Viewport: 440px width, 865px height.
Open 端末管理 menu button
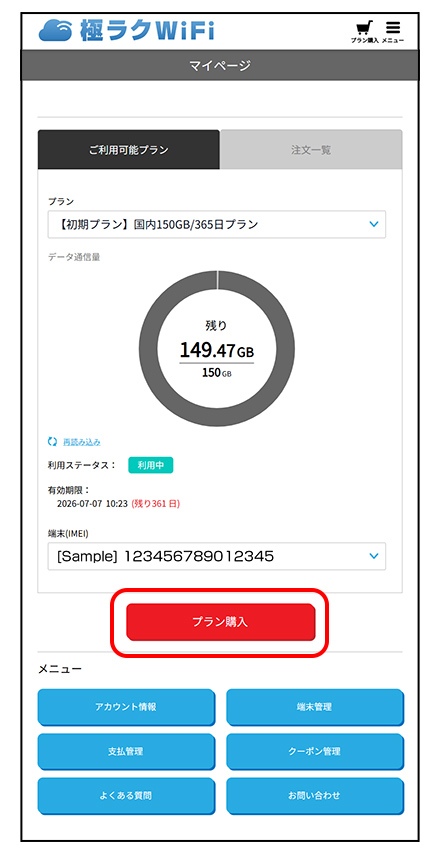(x=315, y=707)
